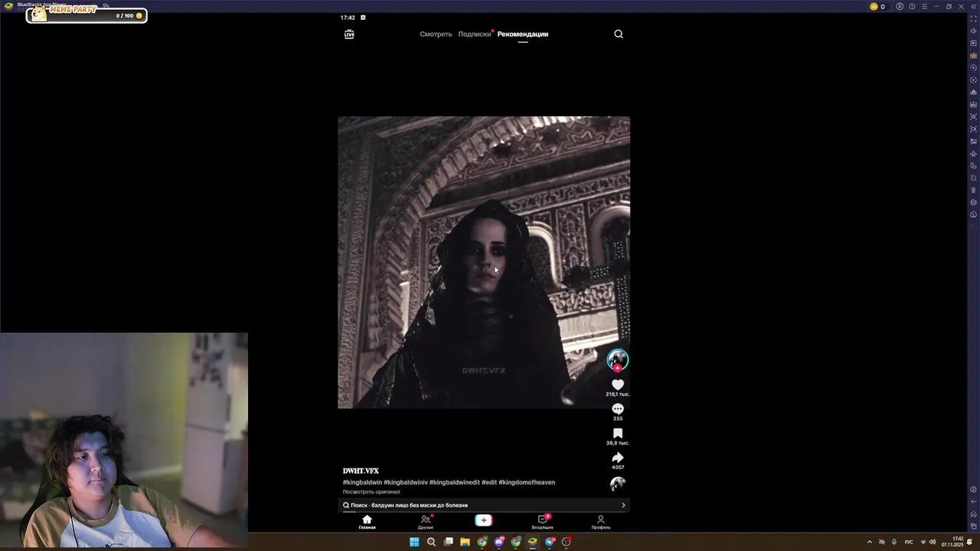Open hashtag #edit
This screenshot has height=551, width=980.
coord(489,482)
